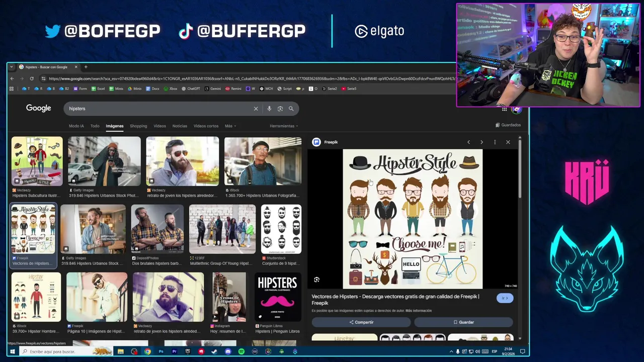
Task: Show next image in preview panel
Action: pyautogui.click(x=481, y=142)
